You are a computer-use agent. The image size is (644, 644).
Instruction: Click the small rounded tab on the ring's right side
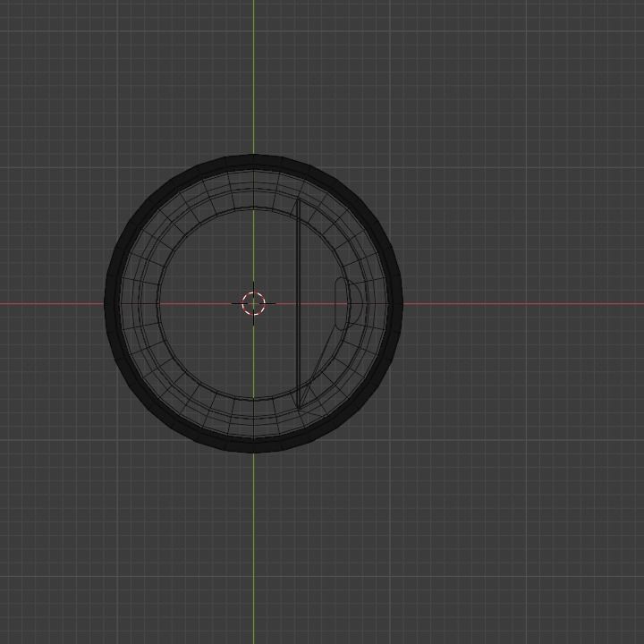point(348,303)
